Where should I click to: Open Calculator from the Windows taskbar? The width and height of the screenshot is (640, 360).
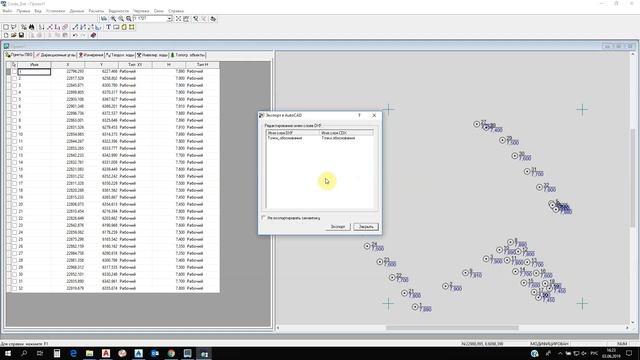(x=57, y=353)
